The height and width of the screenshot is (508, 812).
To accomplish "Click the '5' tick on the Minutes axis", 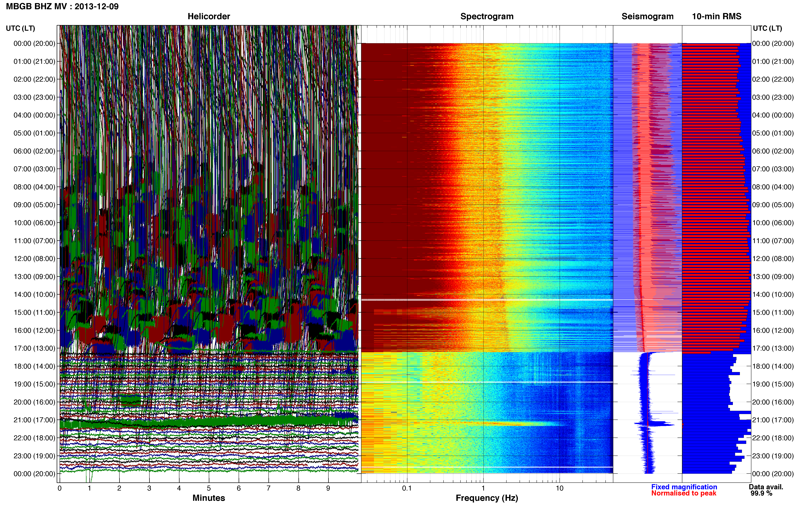I will (x=209, y=488).
